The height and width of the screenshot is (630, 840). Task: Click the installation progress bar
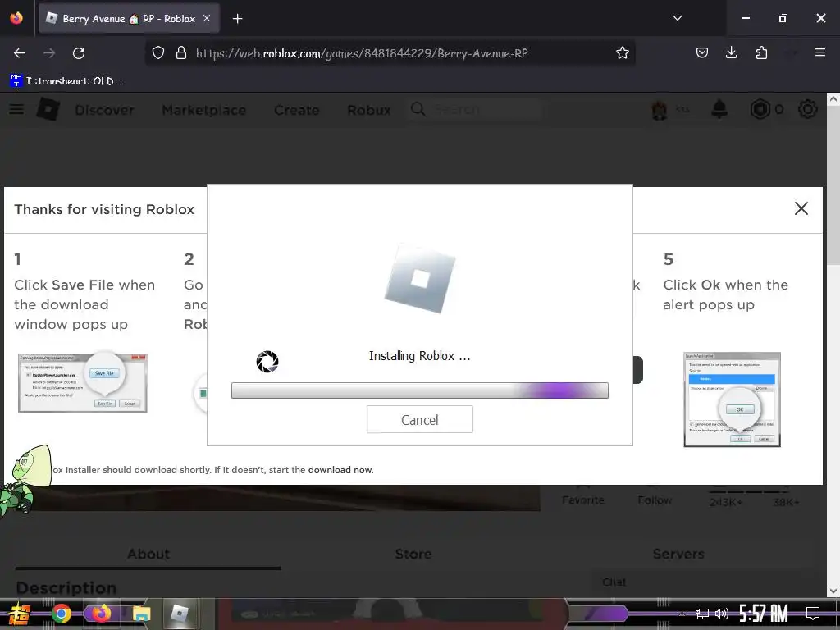pos(419,390)
